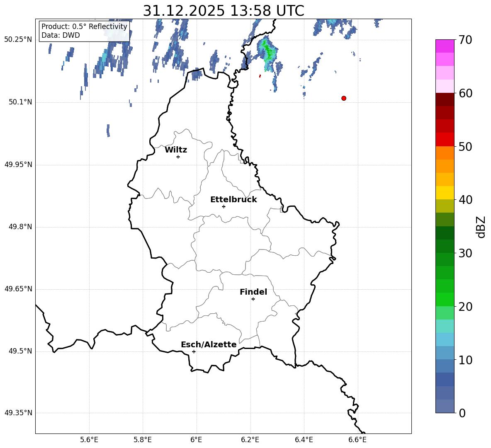
Task: Click the Product 0.5° Reflectivity info box
Action: (84, 31)
